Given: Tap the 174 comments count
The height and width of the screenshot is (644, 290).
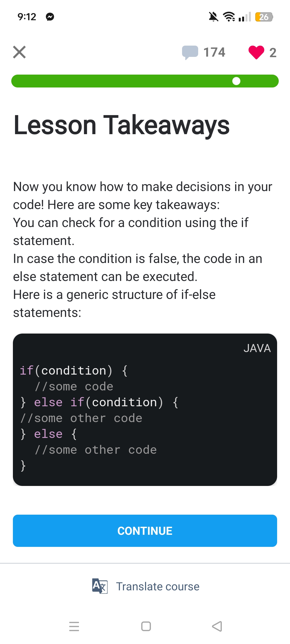Looking at the screenshot, I should 214,52.
